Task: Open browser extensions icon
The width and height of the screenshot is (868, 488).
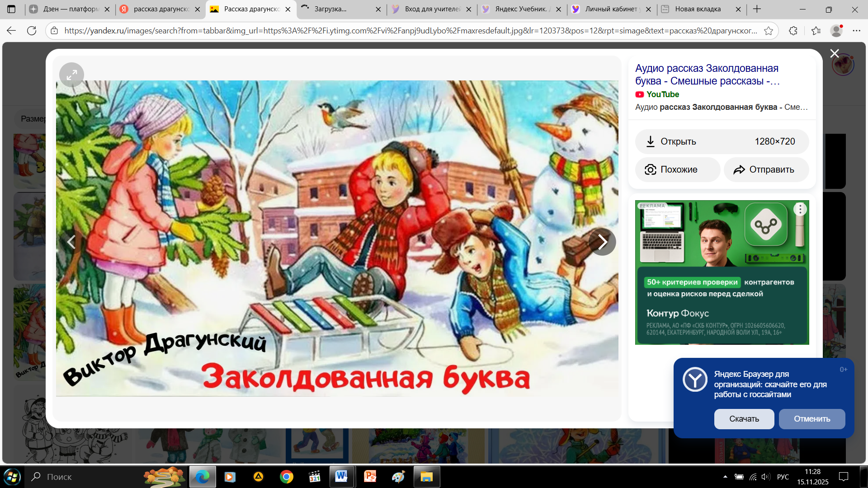Action: (793, 31)
